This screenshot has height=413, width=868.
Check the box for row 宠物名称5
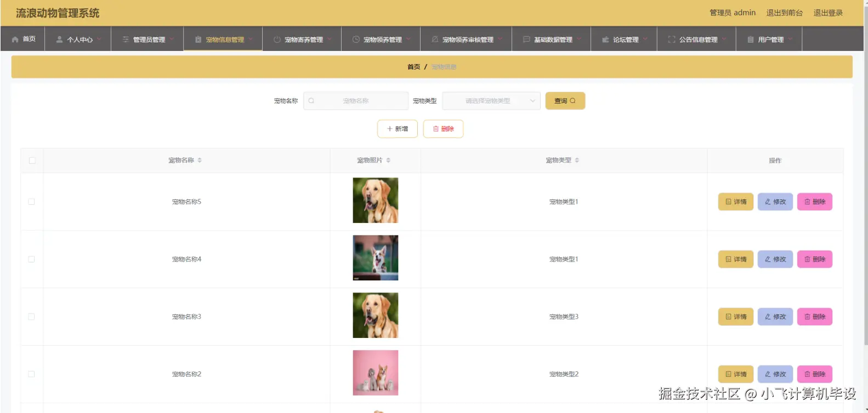31,202
